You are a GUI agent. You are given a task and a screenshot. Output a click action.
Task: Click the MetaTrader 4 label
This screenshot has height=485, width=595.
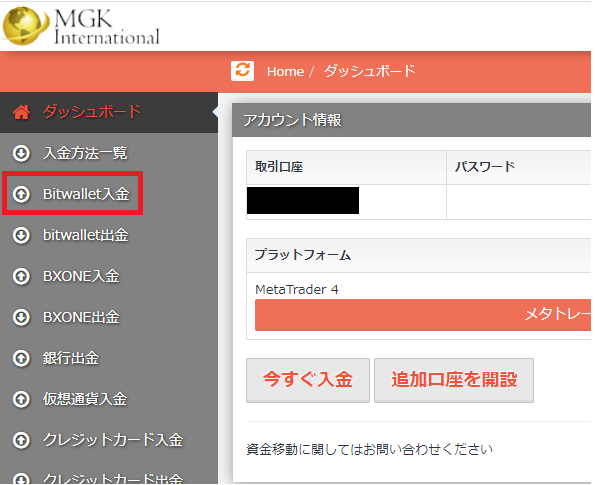[297, 290]
